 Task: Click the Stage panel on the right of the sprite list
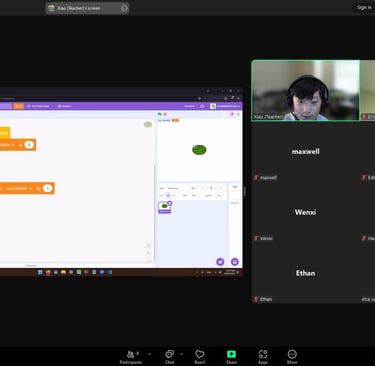235,225
